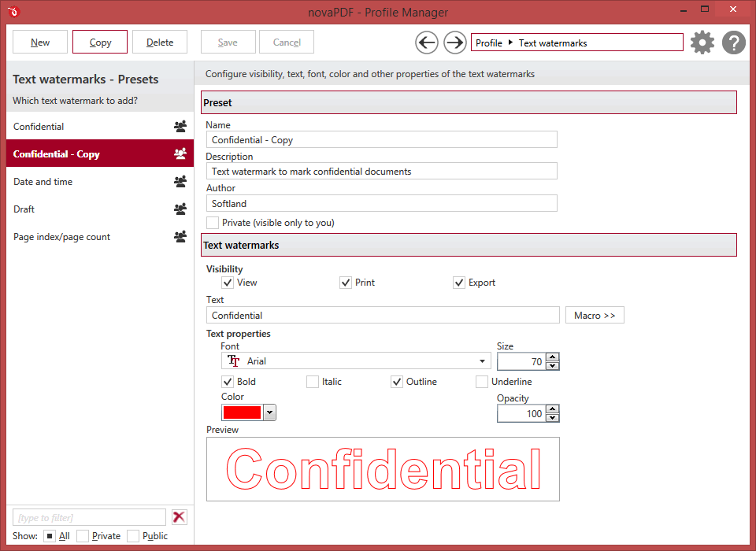Disable the Bold checkbox
The height and width of the screenshot is (551, 756).
coord(228,382)
